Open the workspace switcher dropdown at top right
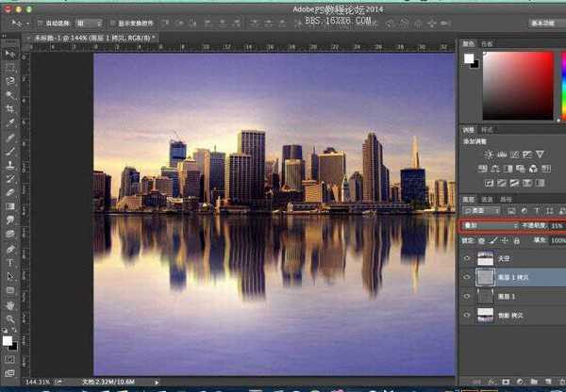The height and width of the screenshot is (392, 566). click(x=543, y=22)
